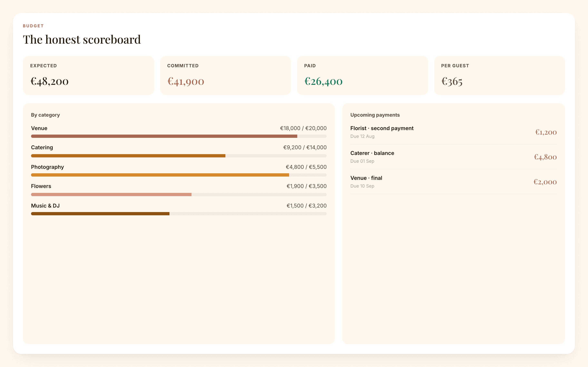The height and width of the screenshot is (367, 588).
Task: Open the Florist second payment entry
Action: point(453,132)
